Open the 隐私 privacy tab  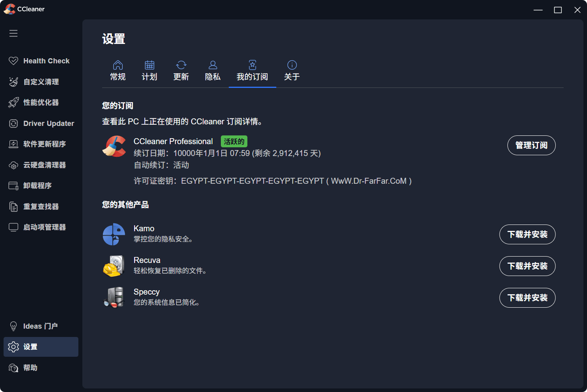coord(213,70)
